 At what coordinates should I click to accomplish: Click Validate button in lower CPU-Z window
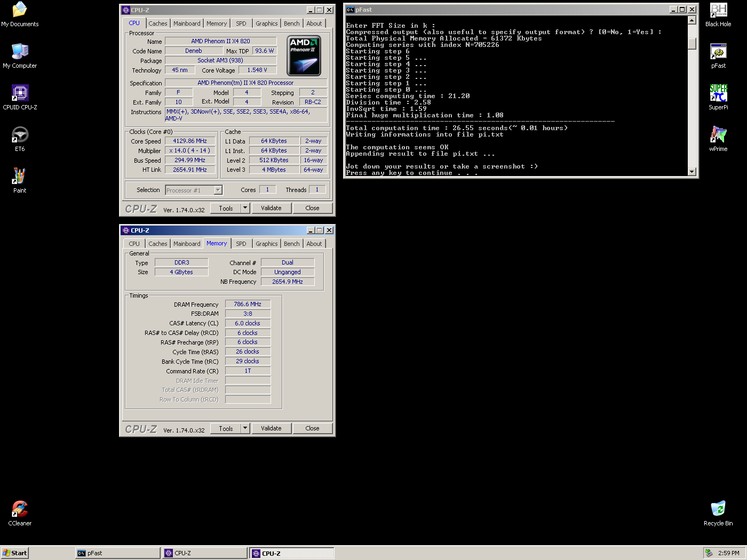(271, 428)
